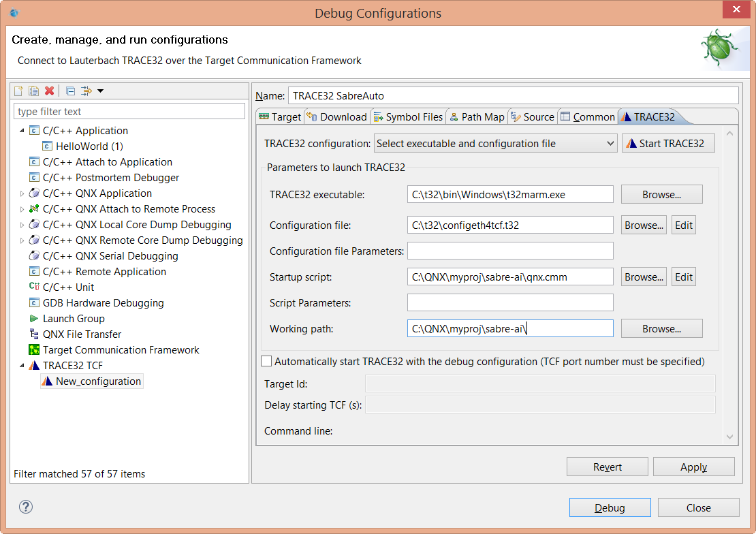Click the green bug icon in header

(x=719, y=48)
